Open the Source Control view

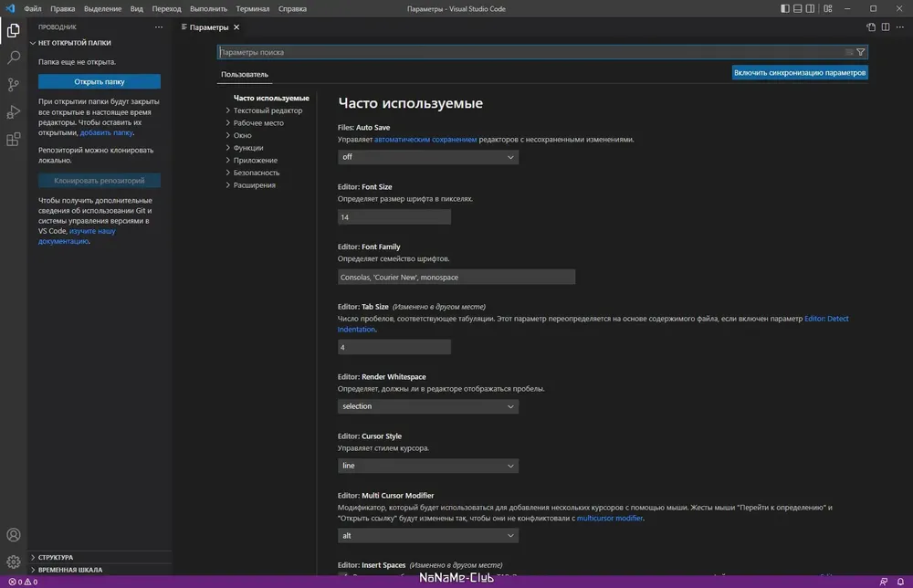point(14,84)
